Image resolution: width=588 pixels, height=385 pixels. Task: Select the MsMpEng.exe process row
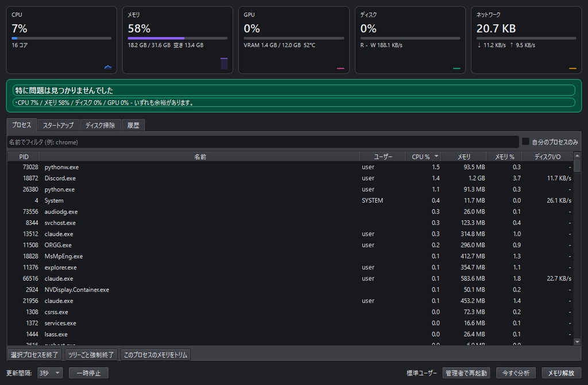[290, 256]
